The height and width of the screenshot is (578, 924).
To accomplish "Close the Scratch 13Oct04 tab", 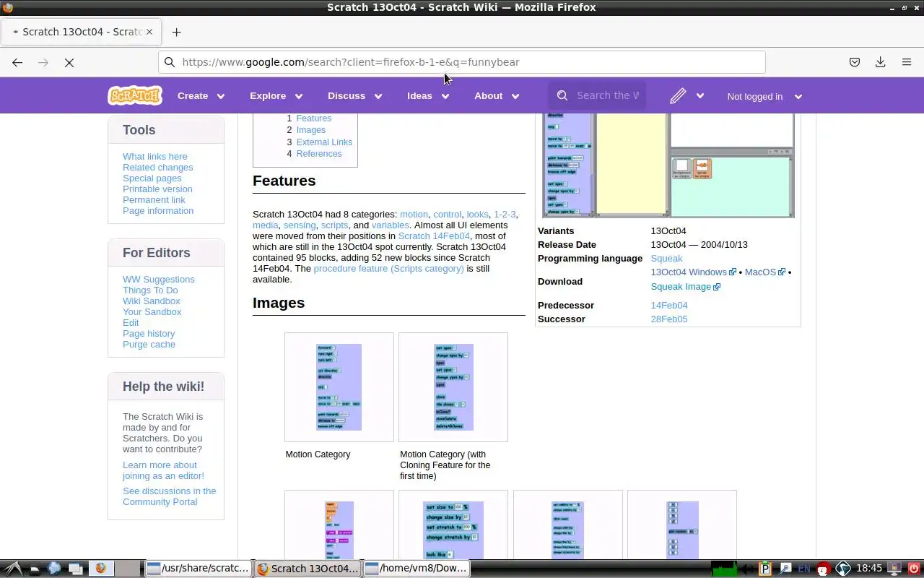I will [x=149, y=32].
